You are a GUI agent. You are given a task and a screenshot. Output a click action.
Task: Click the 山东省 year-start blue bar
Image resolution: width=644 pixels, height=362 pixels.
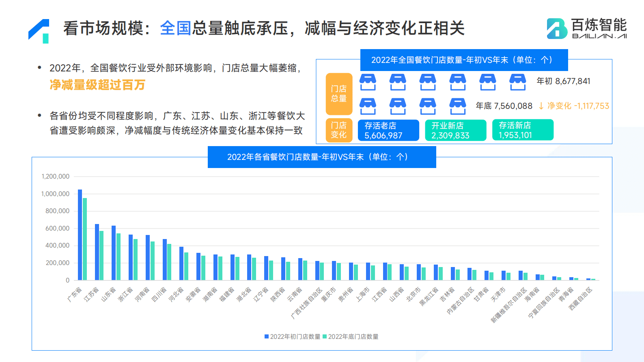pyautogui.click(x=114, y=253)
